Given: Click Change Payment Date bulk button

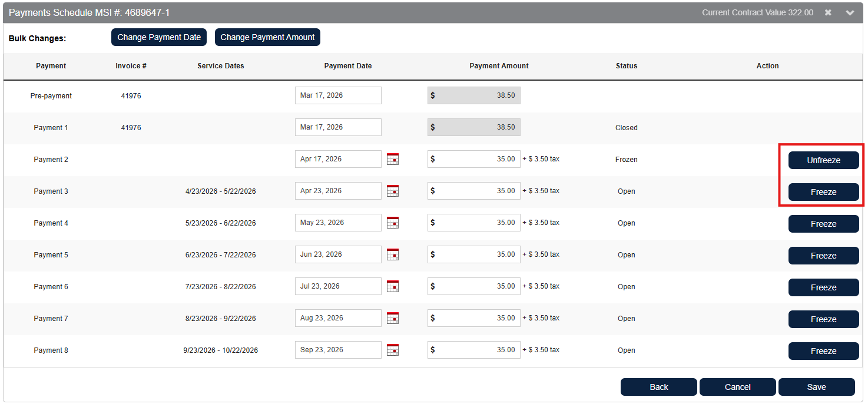Looking at the screenshot, I should pyautogui.click(x=159, y=37).
